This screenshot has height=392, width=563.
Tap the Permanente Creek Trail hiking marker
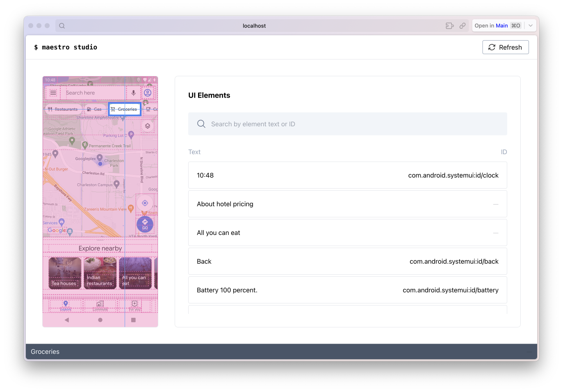pyautogui.click(x=85, y=145)
